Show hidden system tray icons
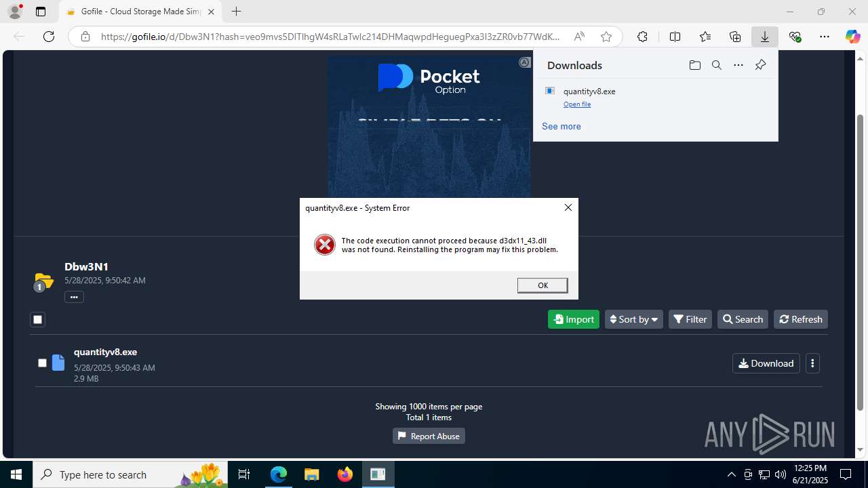868x488 pixels. click(731, 474)
